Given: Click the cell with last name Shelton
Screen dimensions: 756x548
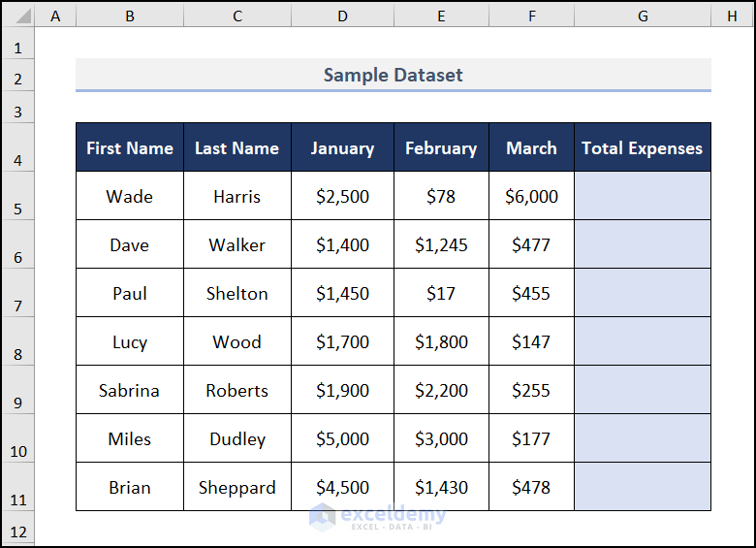Looking at the screenshot, I should coord(237,294).
